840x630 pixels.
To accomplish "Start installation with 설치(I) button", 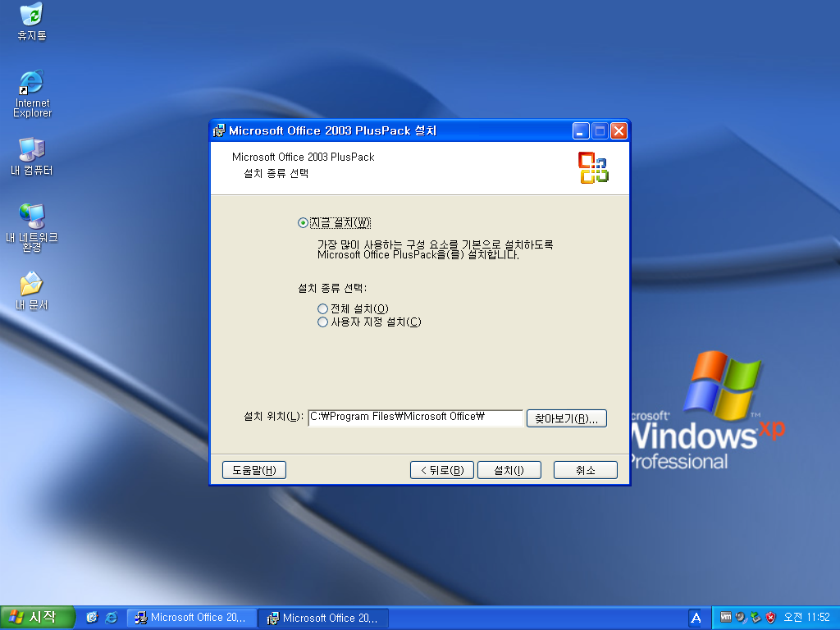I will coord(509,470).
